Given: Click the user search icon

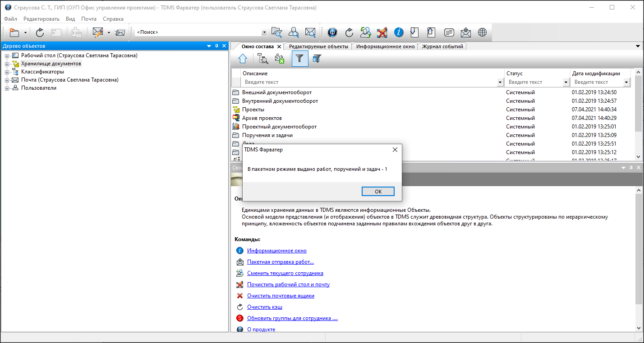Looking at the screenshot, I should (x=294, y=32).
